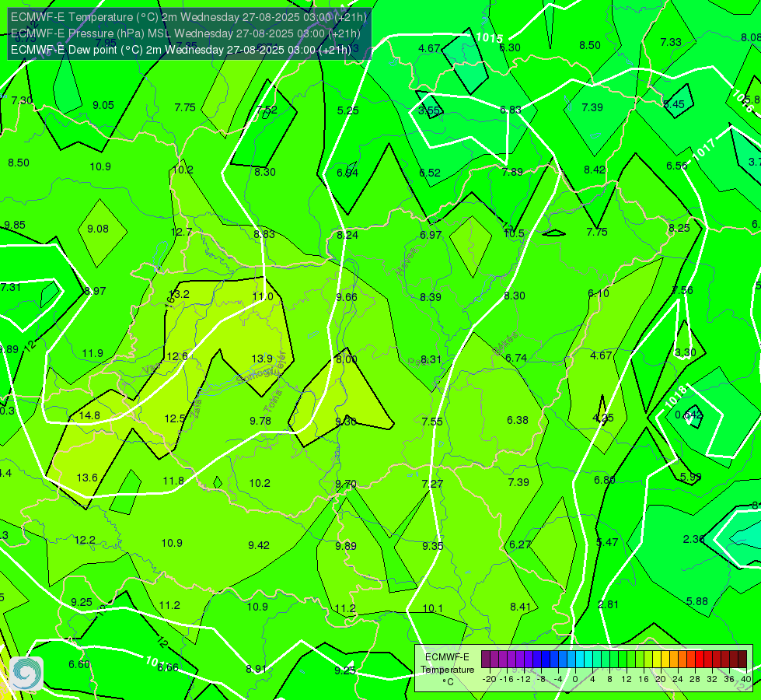
Task: Click the 6.10 value on the map
Action: click(x=599, y=293)
